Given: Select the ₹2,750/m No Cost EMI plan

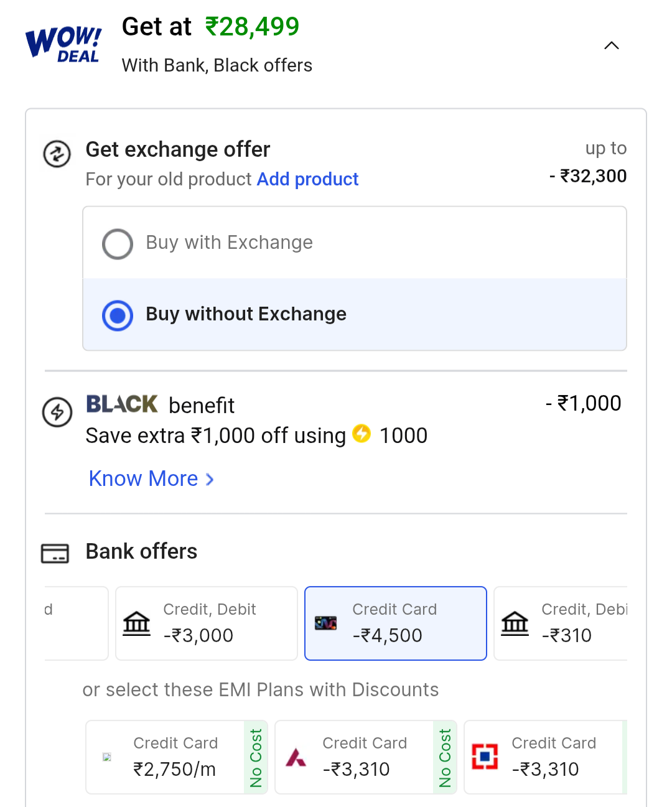Looking at the screenshot, I should [177, 757].
